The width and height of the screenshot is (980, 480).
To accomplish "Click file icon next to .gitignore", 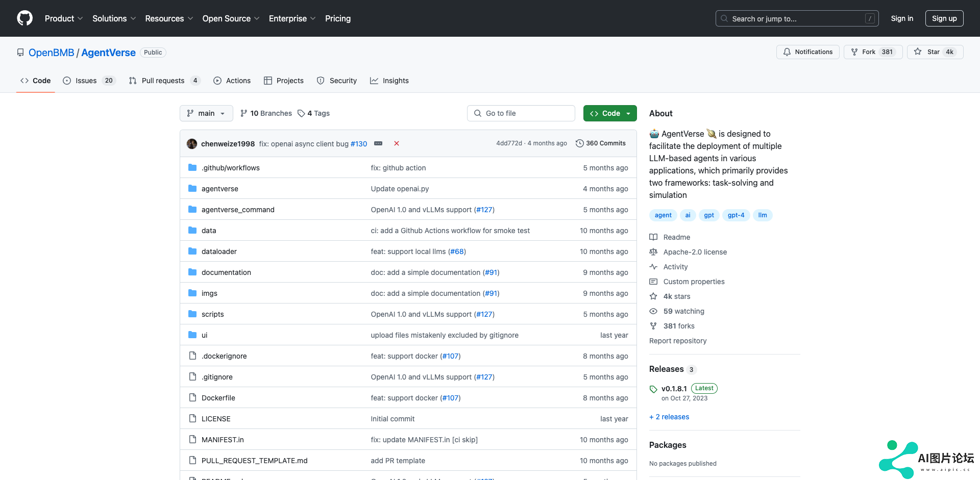I will click(192, 376).
